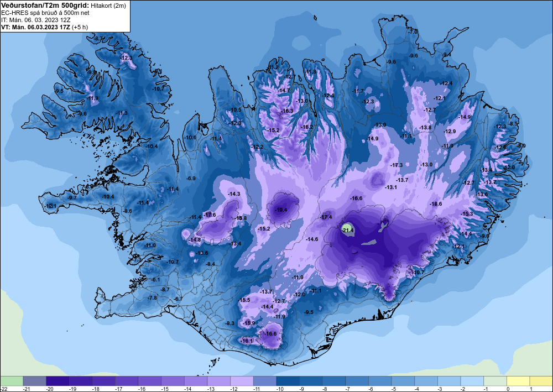
Task: Click the -8.4 temperature label
Action: point(210,264)
